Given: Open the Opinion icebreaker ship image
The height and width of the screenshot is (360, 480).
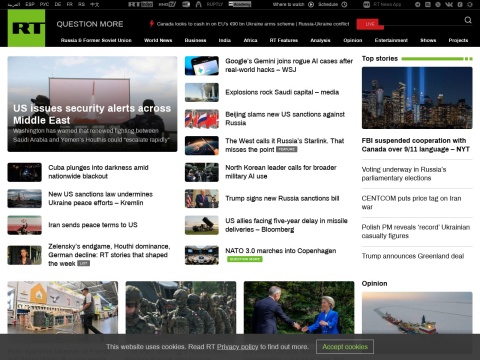Looking at the screenshot, I should tap(417, 313).
